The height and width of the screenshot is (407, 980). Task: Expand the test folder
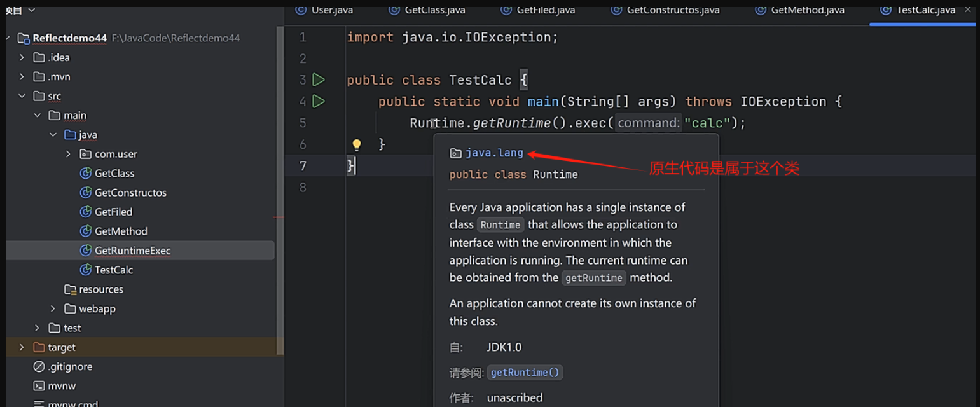pyautogui.click(x=38, y=328)
